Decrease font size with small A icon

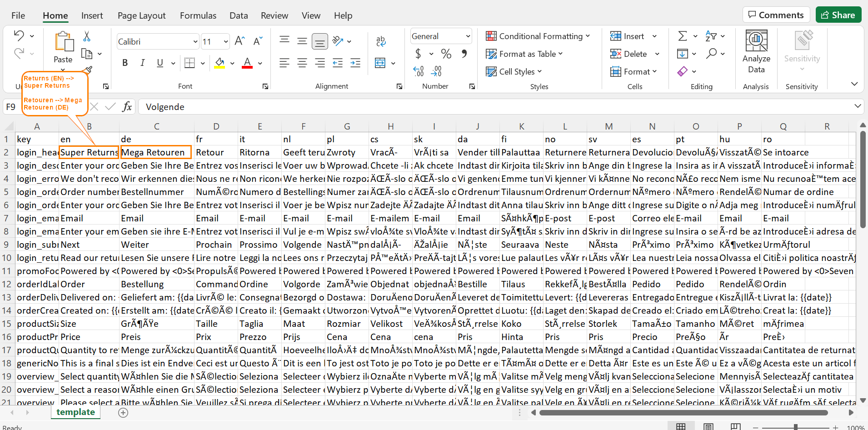(258, 41)
